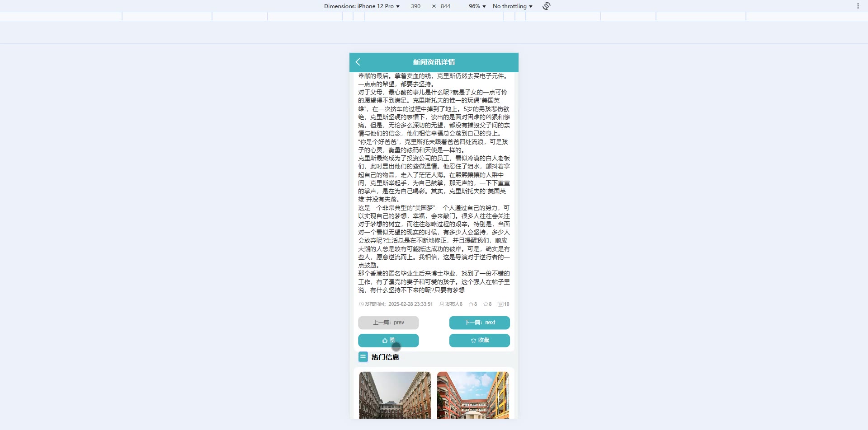
Task: Click the width field showing 390
Action: (x=416, y=6)
